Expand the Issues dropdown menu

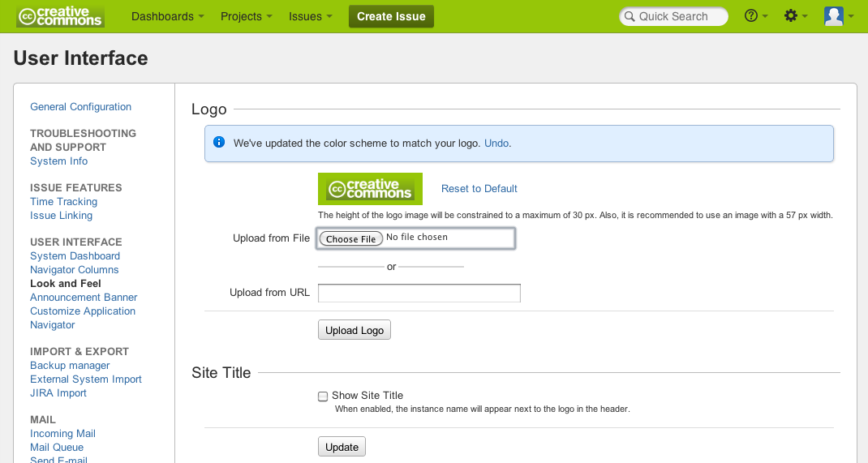(311, 16)
